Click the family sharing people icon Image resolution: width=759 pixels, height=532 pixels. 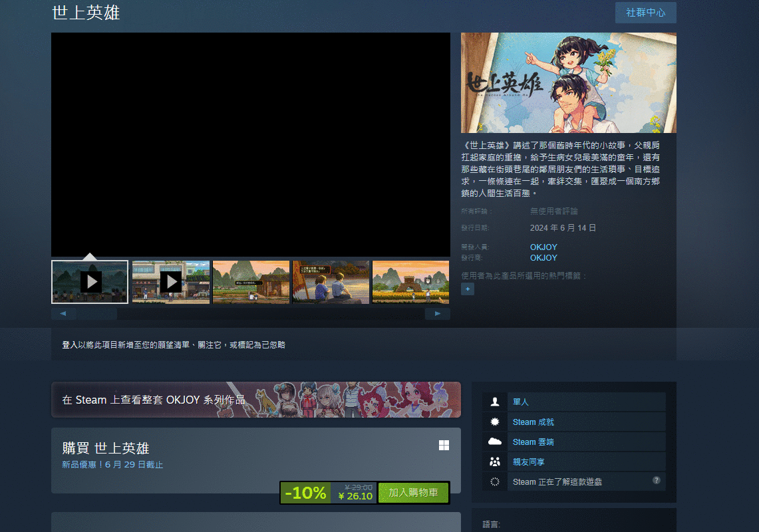tap(494, 462)
